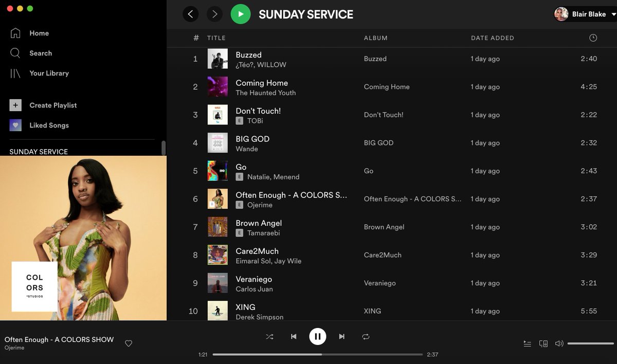Click Go track cover thumbnail

217,171
